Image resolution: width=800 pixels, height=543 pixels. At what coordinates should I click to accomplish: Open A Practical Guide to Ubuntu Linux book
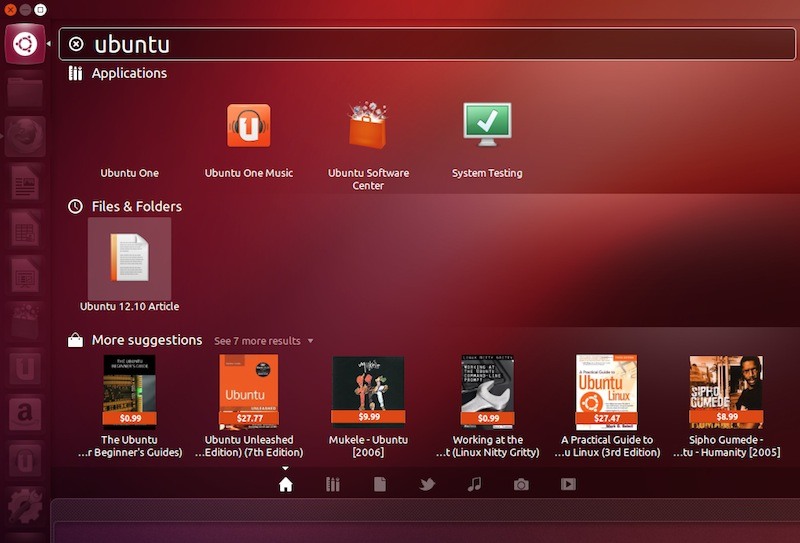pyautogui.click(x=607, y=392)
